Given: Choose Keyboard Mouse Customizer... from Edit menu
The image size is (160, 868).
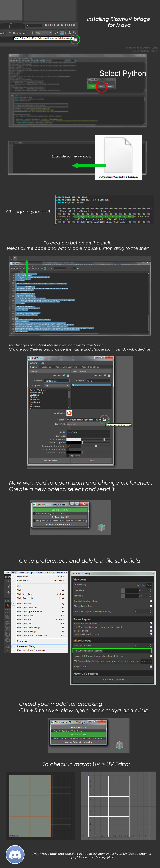Looking at the screenshot, I should [x=32, y=650].
